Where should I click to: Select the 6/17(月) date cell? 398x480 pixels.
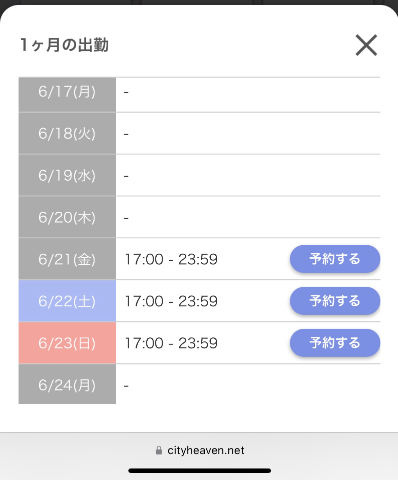tap(67, 95)
